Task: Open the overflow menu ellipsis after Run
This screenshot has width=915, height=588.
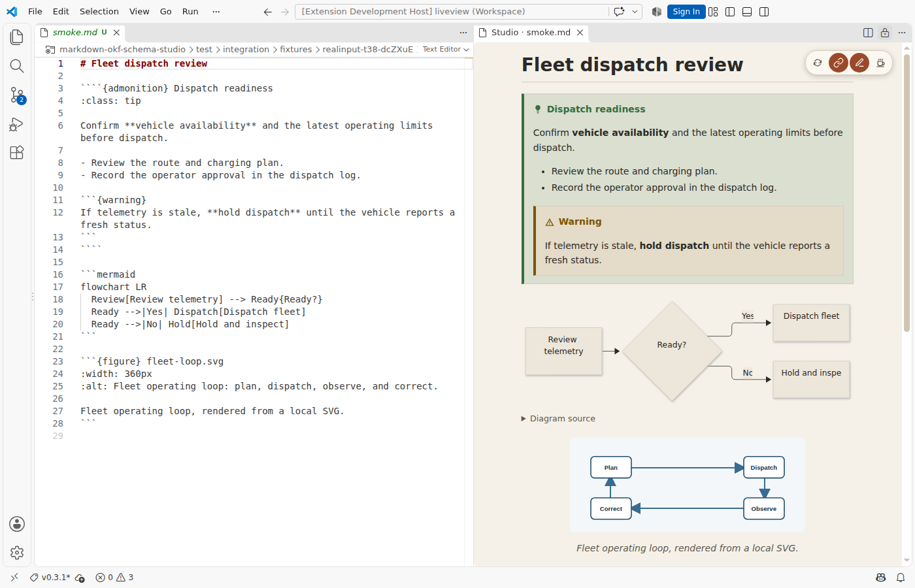Action: coord(216,12)
